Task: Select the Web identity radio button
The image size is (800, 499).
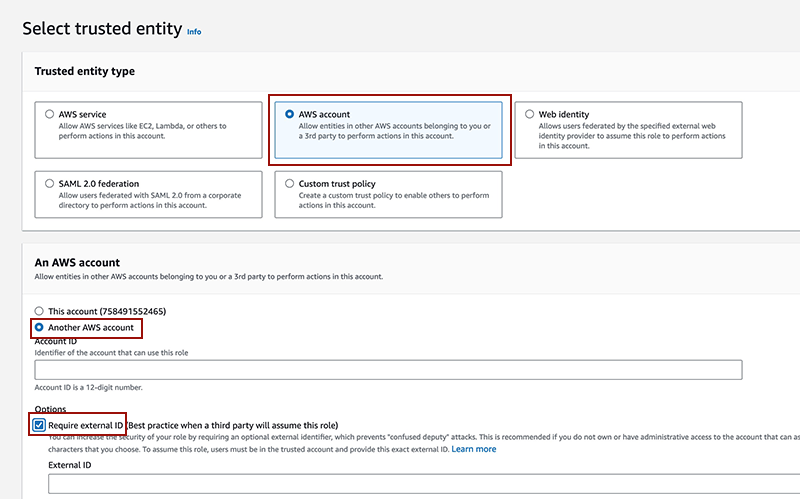Action: coord(530,115)
